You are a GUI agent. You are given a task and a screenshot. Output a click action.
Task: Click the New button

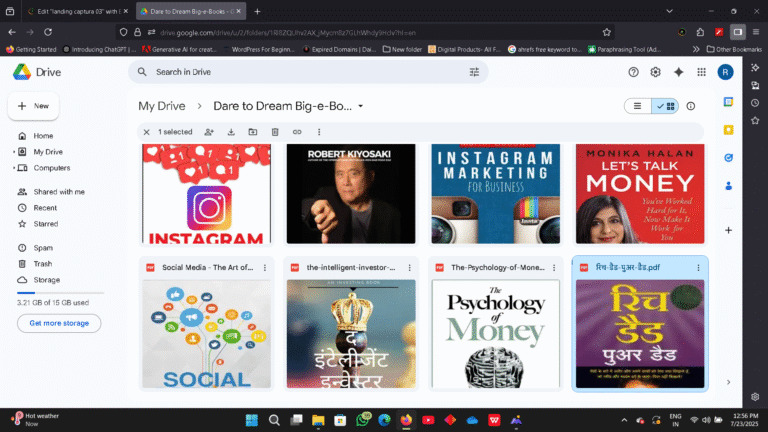[33, 106]
